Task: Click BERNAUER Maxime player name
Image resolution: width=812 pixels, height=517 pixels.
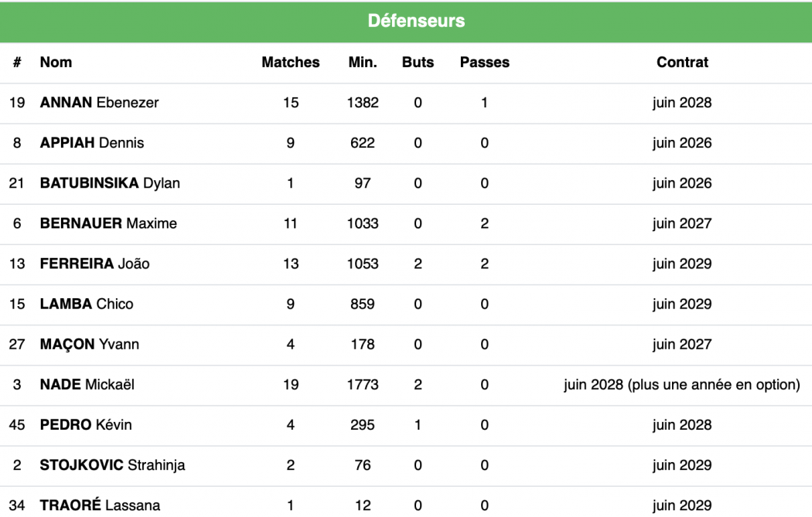Action: [108, 223]
